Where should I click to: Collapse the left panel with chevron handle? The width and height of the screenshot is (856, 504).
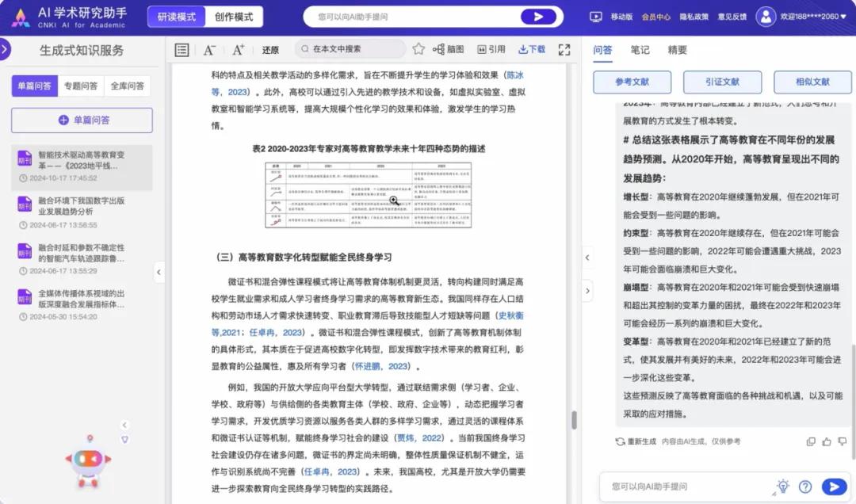coord(159,272)
